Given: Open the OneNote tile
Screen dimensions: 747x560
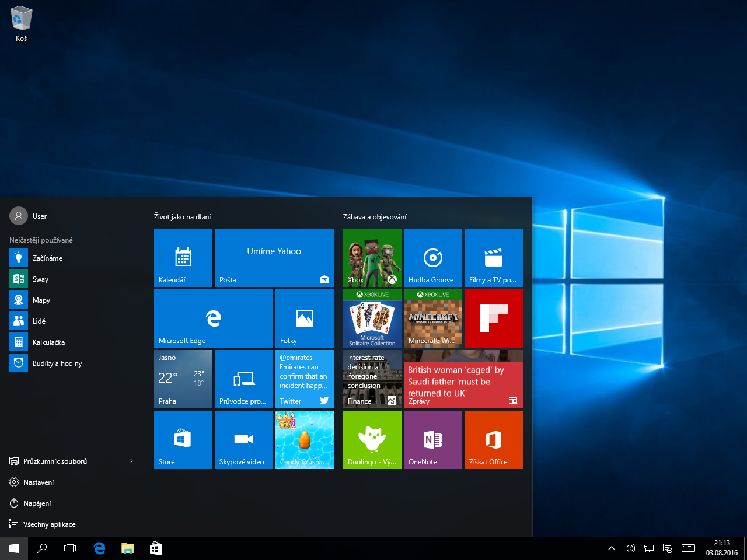Looking at the screenshot, I should point(433,440).
